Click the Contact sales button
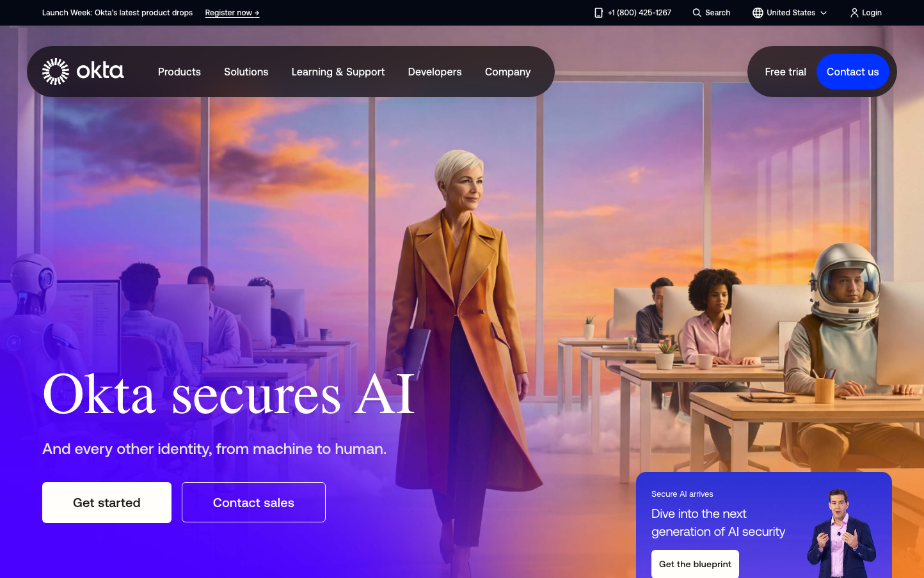 [253, 503]
